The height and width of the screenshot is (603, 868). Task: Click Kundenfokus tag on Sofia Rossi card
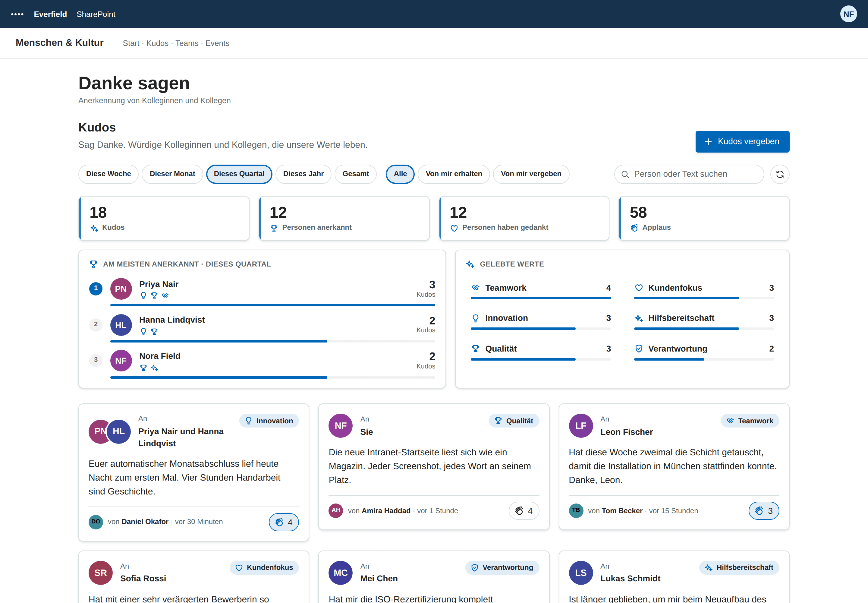click(x=264, y=567)
